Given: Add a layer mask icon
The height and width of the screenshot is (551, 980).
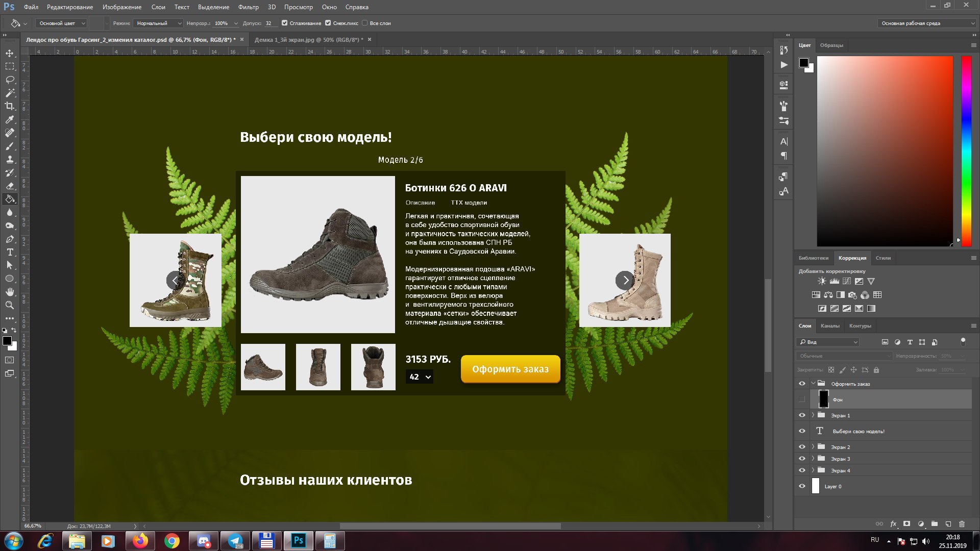Looking at the screenshot, I should [907, 524].
